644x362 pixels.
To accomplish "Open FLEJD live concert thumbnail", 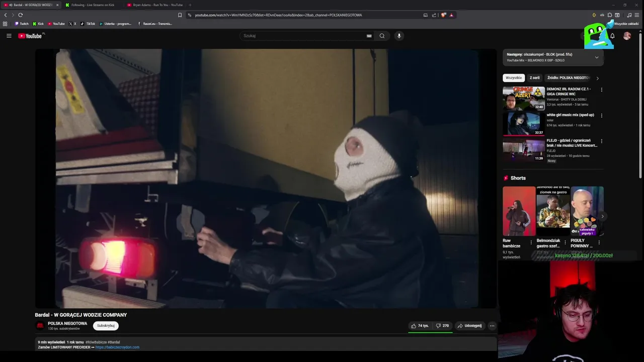I will (x=523, y=149).
